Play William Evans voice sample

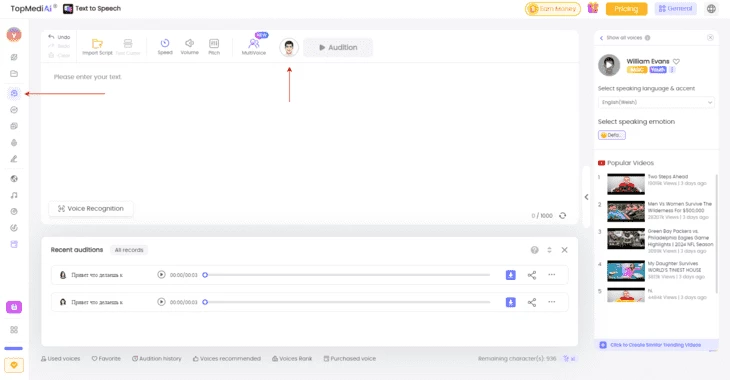coord(609,65)
